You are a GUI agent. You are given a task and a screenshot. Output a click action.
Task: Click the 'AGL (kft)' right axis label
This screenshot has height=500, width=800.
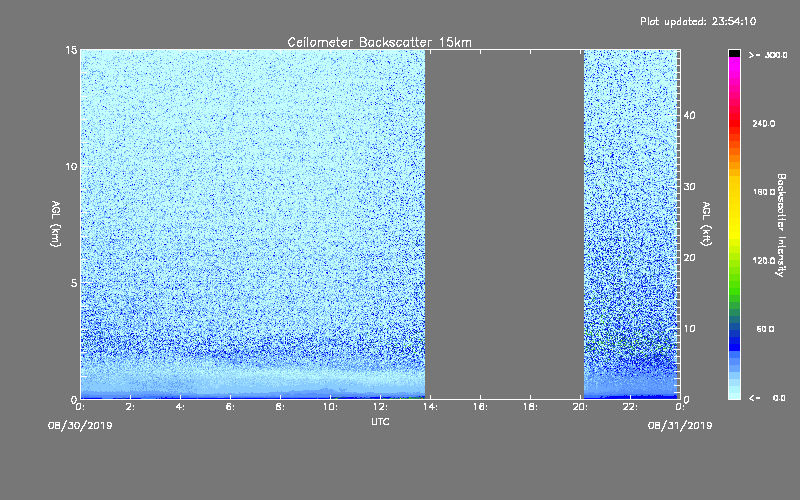click(x=706, y=224)
